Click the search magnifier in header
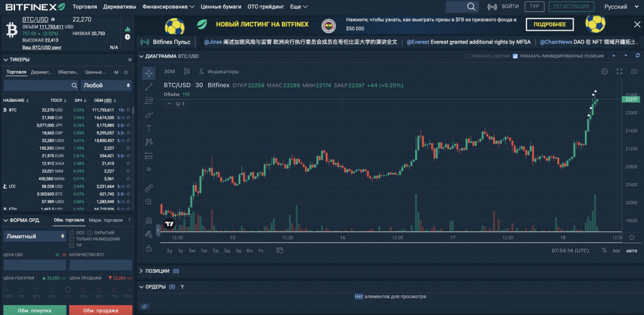This screenshot has width=644, height=315. tap(471, 6)
